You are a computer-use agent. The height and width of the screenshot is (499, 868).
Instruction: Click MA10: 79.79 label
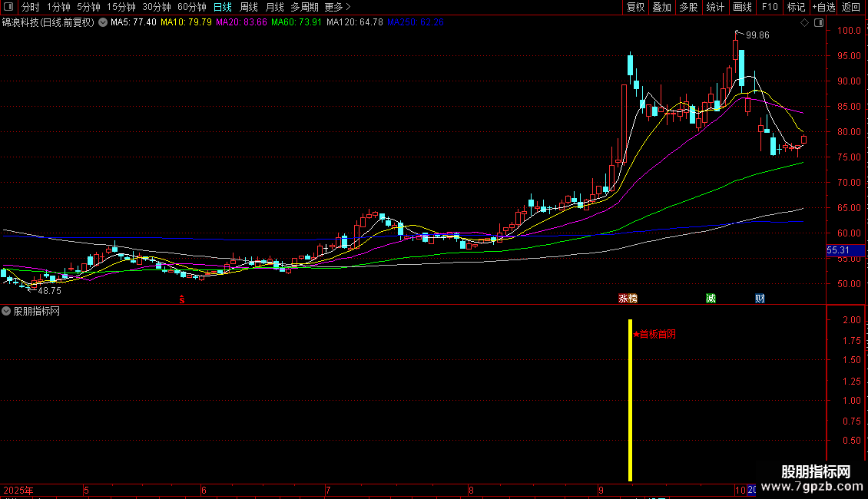[x=186, y=22]
